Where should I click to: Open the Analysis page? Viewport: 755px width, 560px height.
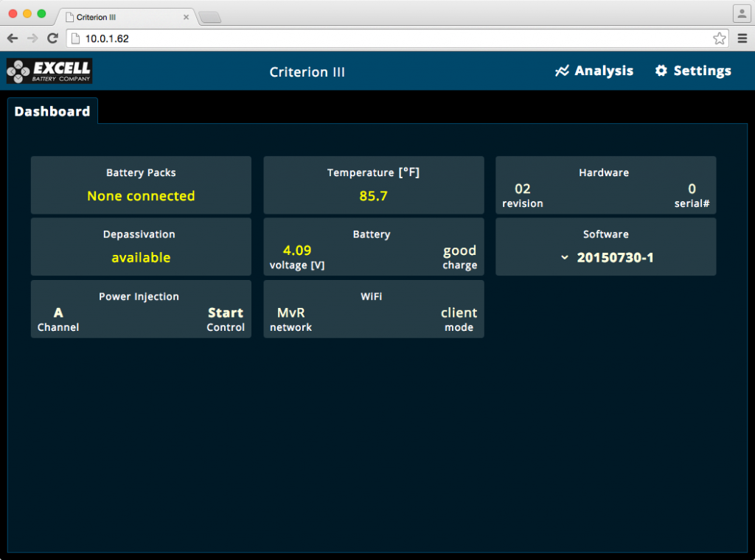point(594,71)
